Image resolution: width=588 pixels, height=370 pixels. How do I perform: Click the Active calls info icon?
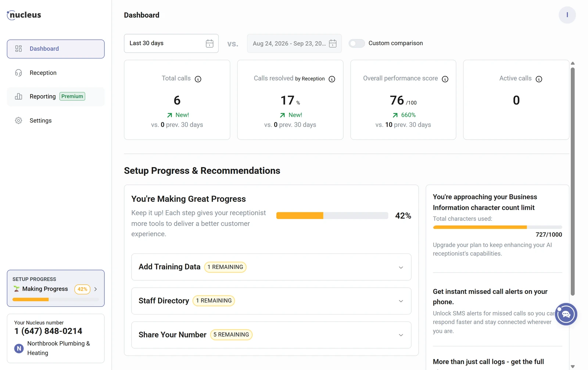pyautogui.click(x=539, y=79)
